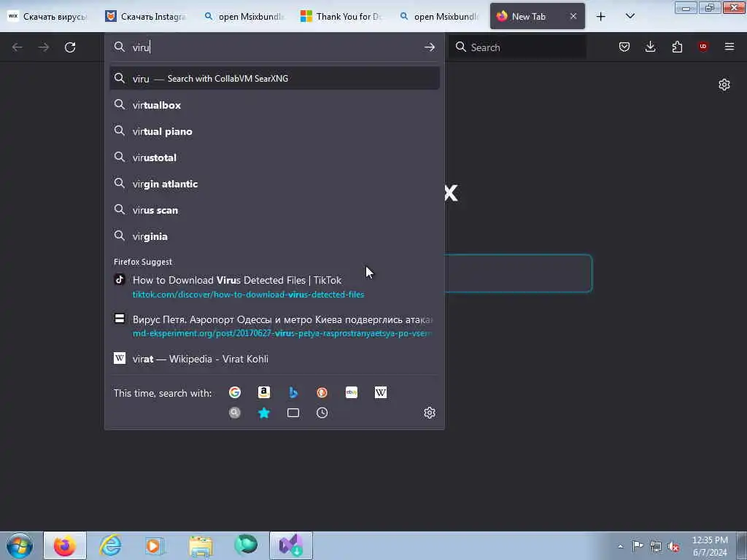747x560 pixels.
Task: Search with the grey magnifier engine icon
Action: coord(235,413)
